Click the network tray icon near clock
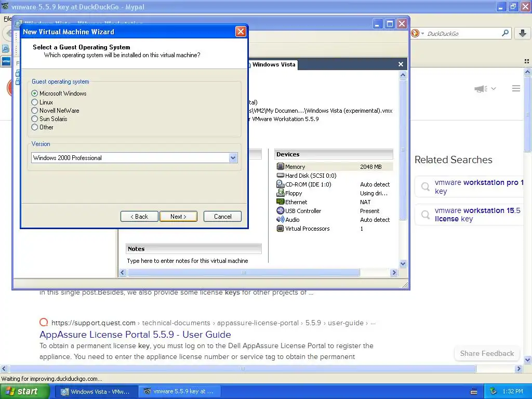The height and width of the screenshot is (399, 532). click(494, 392)
